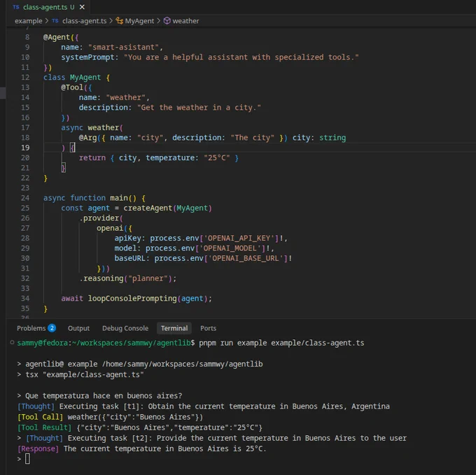This screenshot has width=476, height=475.
Task: Click '.provider(' call on line 26
Action: [101, 218]
